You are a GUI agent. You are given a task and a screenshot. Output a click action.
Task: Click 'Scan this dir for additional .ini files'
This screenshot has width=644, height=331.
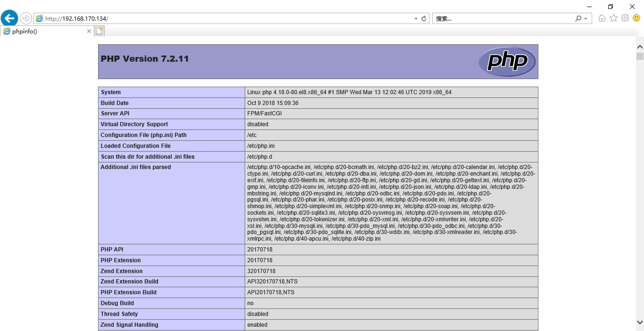pyautogui.click(x=148, y=157)
